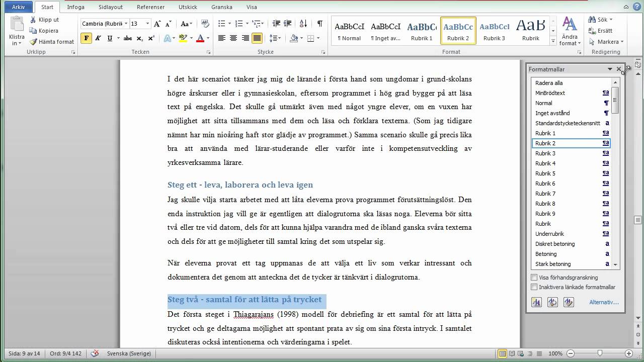The width and height of the screenshot is (644, 362).
Task: Toggle justified text alignment
Action: coord(257,38)
